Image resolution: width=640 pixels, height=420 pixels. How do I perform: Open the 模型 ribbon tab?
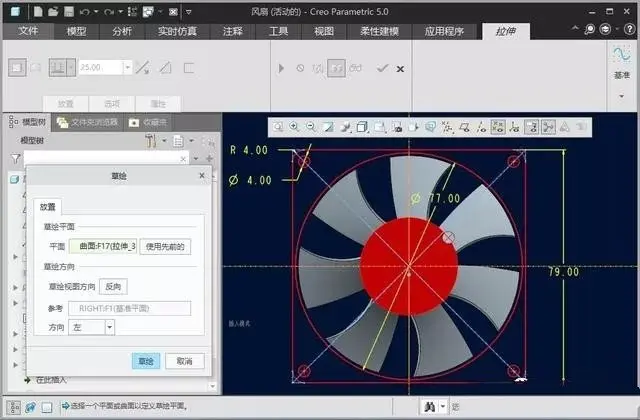click(x=76, y=31)
